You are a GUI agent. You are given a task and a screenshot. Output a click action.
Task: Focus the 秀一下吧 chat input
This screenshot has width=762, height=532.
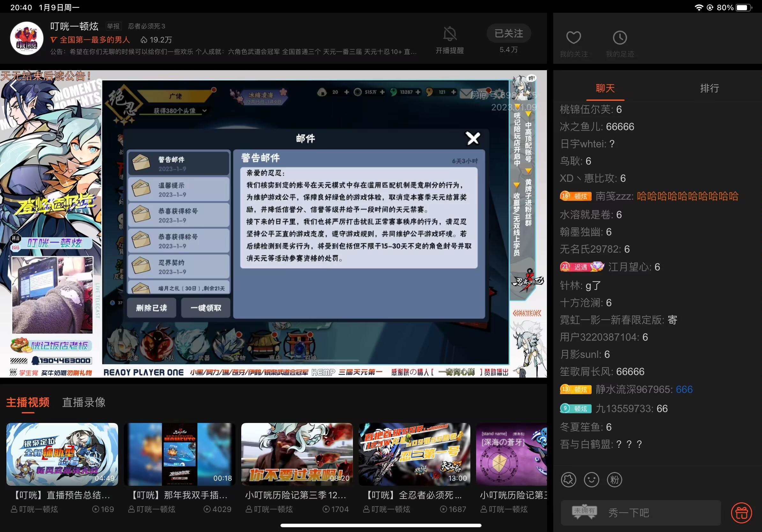pos(640,513)
